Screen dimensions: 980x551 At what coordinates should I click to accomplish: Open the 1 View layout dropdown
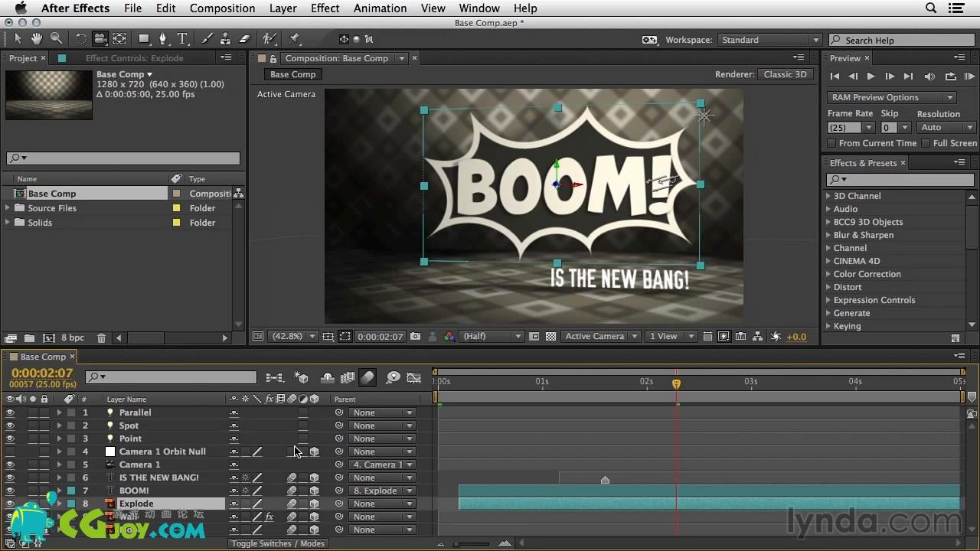[x=671, y=336]
